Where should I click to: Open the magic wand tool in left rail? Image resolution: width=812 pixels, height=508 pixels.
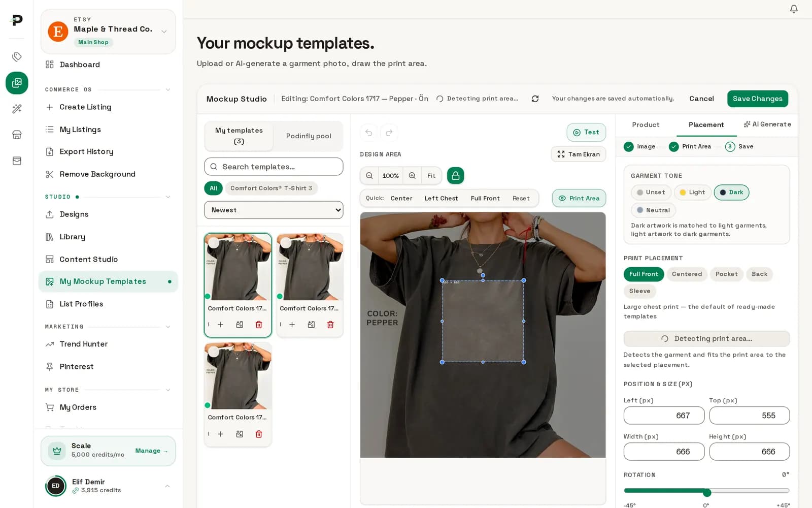click(x=17, y=109)
